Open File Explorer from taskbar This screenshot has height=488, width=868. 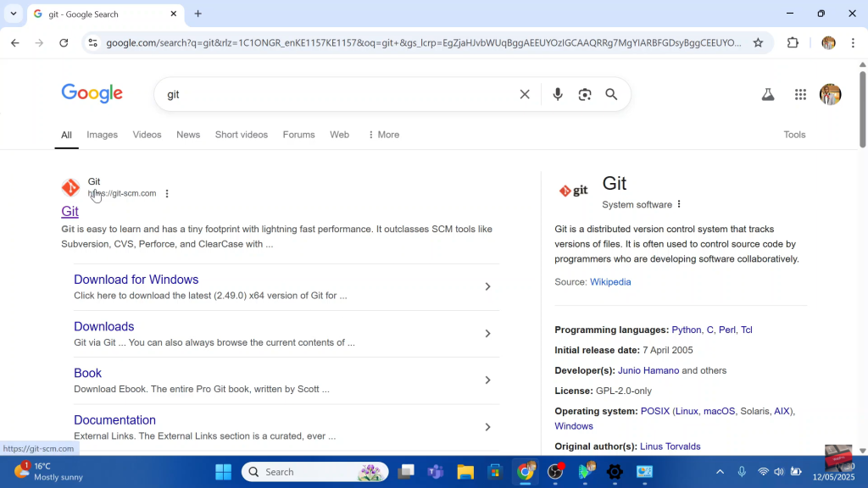(465, 472)
